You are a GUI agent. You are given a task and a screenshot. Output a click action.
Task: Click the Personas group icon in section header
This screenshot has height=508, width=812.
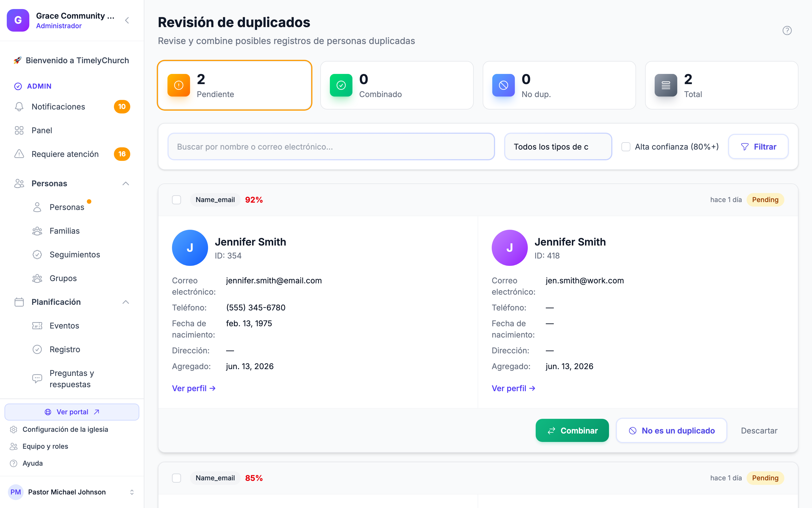click(19, 183)
